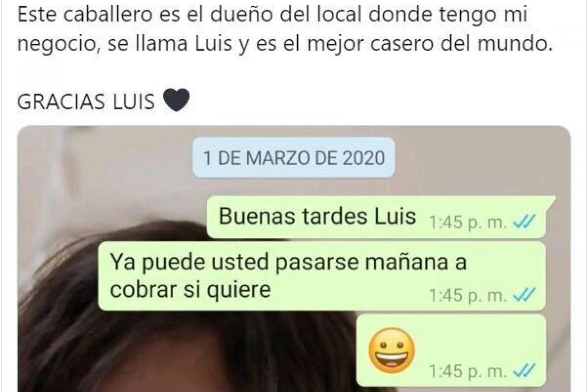This screenshot has width=588, height=392.
Task: Select the 'Ya puede usted pasarse mañana' message
Action: point(322,276)
